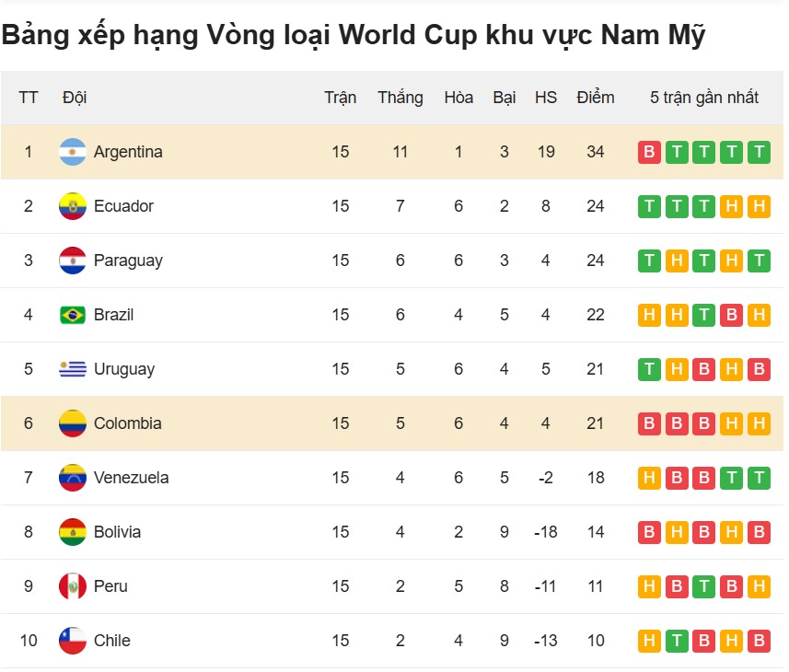Click the Venezuela flag icon
Viewport: 789px width, 672px height.
[73, 478]
